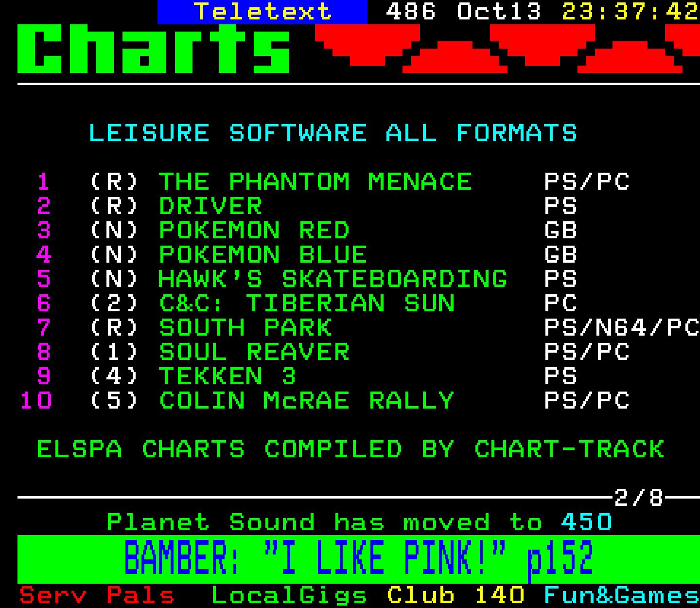Click the (2) last-week position for TIBERIAN SUN

coord(114,304)
